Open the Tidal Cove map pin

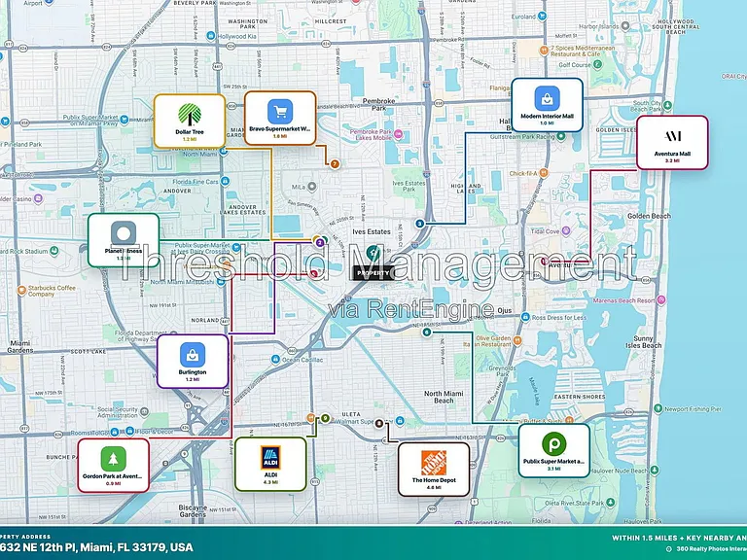click(566, 231)
